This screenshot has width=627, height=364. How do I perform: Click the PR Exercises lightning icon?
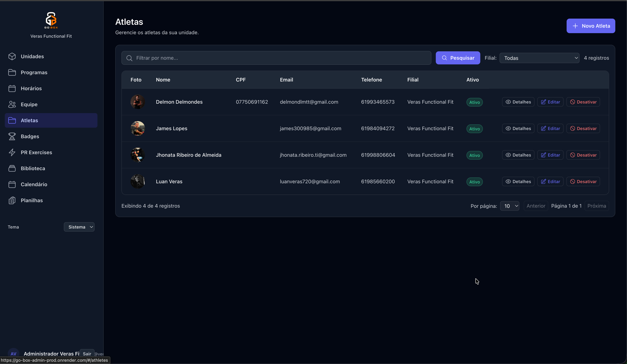12,152
